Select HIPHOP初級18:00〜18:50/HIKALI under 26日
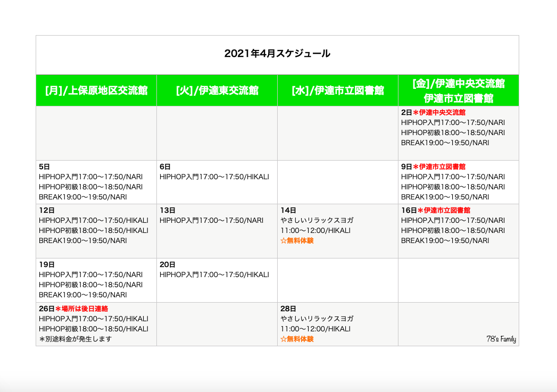557x392 pixels. [x=94, y=329]
